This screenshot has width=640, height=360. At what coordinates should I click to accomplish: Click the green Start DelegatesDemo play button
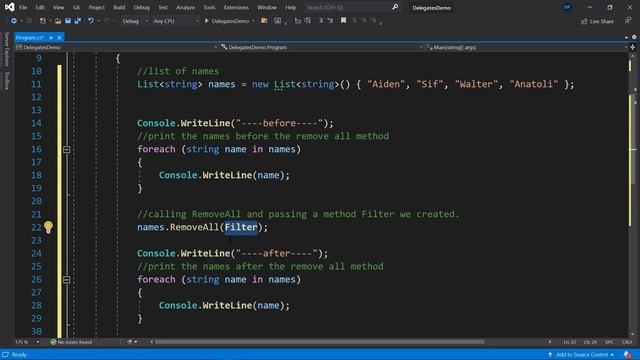coord(227,21)
